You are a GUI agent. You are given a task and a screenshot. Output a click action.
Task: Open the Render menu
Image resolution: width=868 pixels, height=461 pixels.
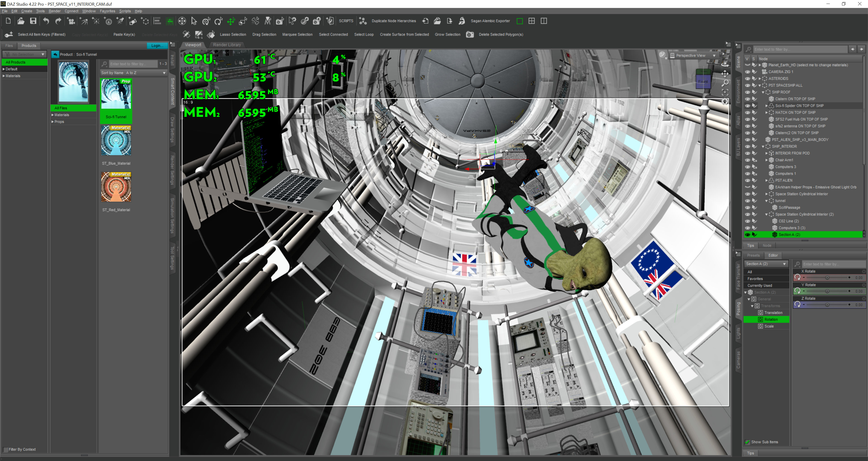(x=54, y=11)
